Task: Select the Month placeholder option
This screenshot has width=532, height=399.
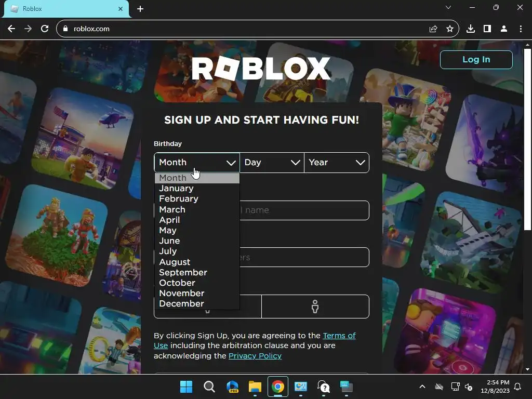Action: tap(197, 178)
